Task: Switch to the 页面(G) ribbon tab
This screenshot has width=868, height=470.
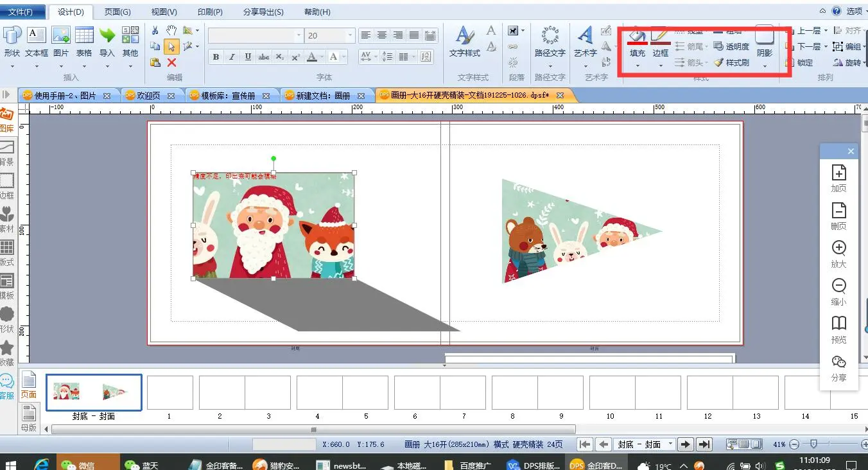Action: (117, 12)
